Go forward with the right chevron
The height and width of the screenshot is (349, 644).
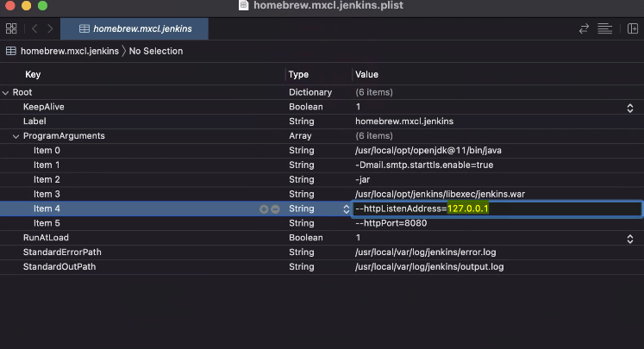click(50, 28)
